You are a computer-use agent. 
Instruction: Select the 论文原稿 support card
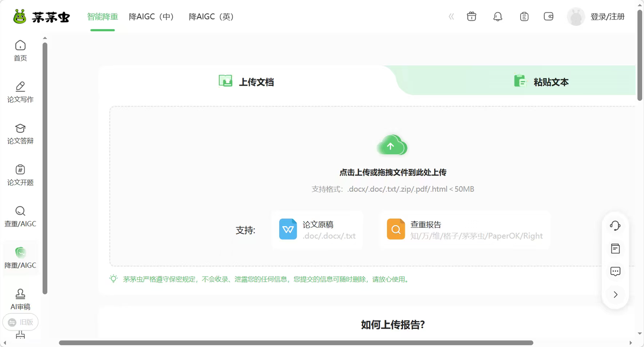(317, 230)
